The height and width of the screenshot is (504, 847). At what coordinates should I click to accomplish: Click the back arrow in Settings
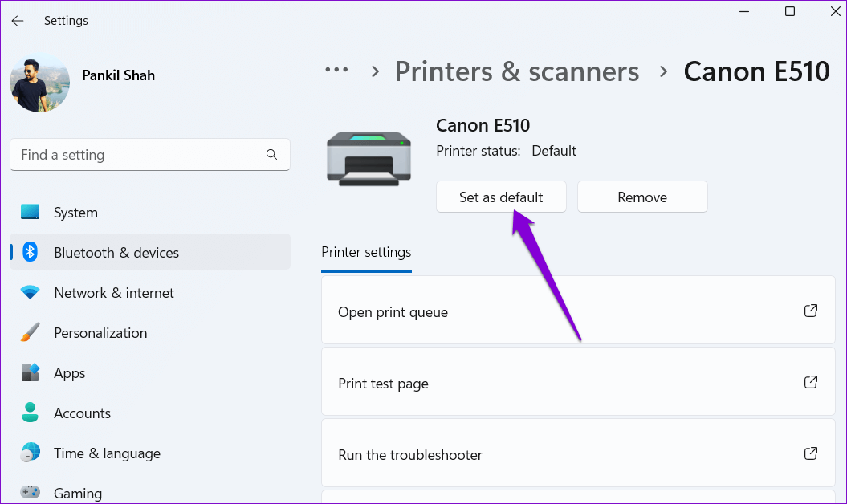[x=18, y=21]
